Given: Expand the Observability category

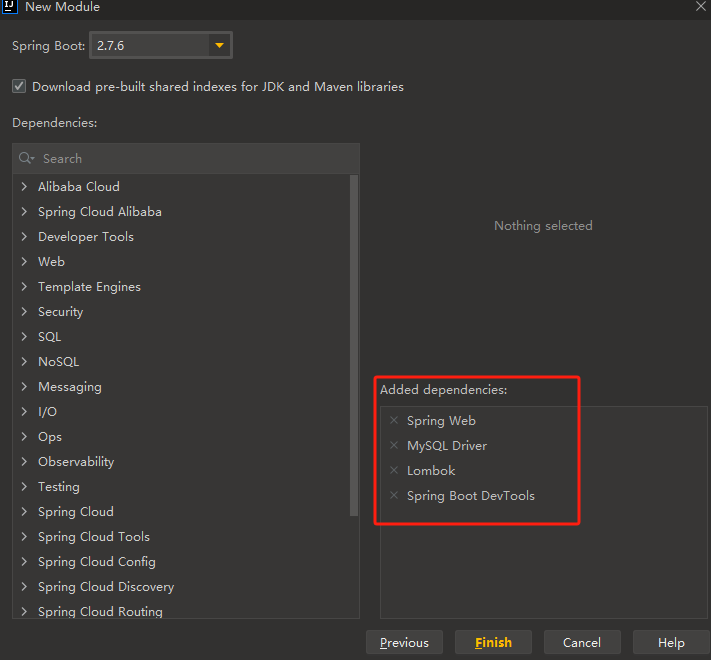Looking at the screenshot, I should click(24, 461).
